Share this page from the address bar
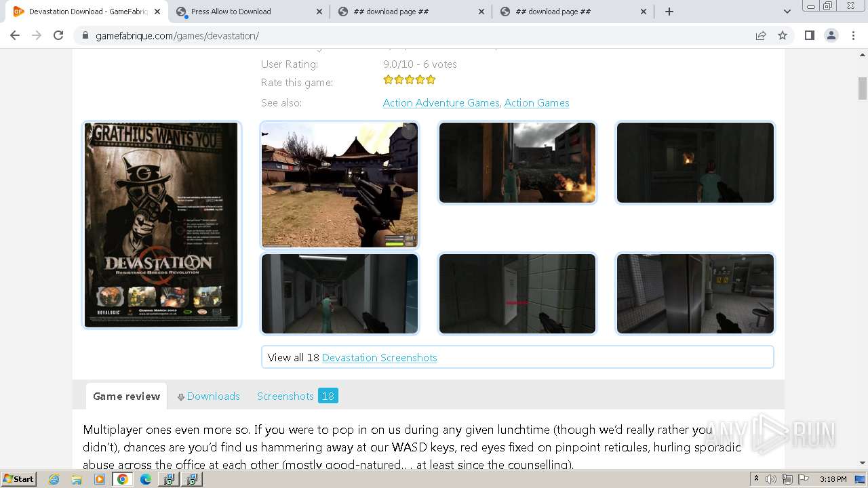868x488 pixels. tap(761, 35)
